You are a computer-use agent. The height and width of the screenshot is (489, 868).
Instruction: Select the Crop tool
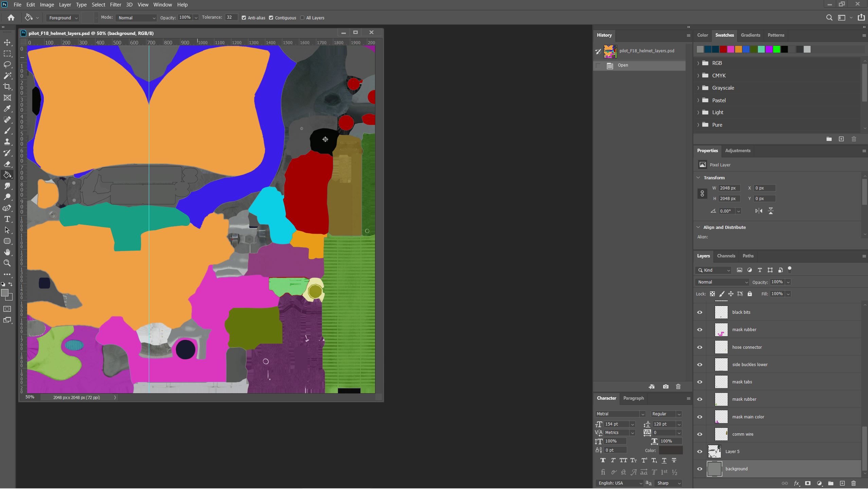[7, 87]
